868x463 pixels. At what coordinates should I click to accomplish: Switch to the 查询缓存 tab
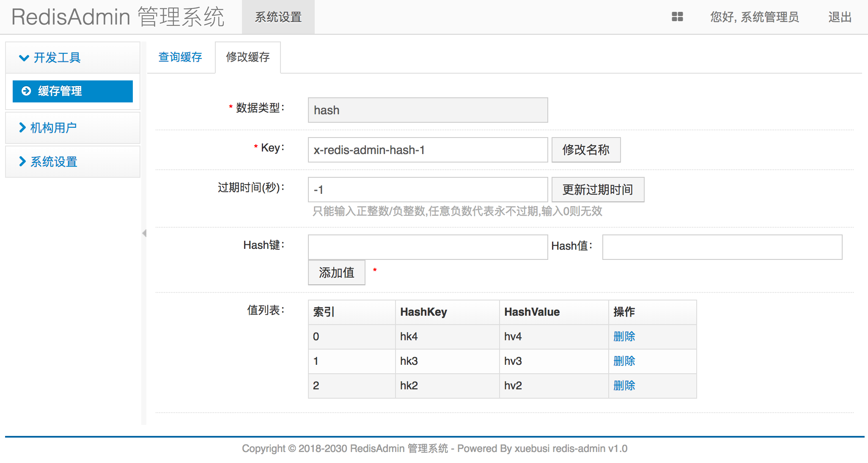point(180,57)
